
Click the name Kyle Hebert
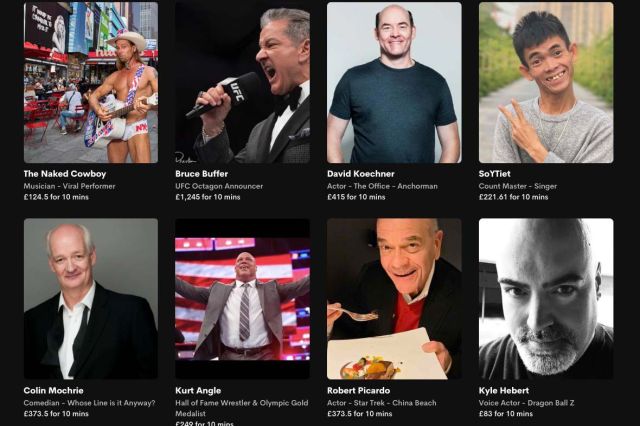(x=504, y=390)
